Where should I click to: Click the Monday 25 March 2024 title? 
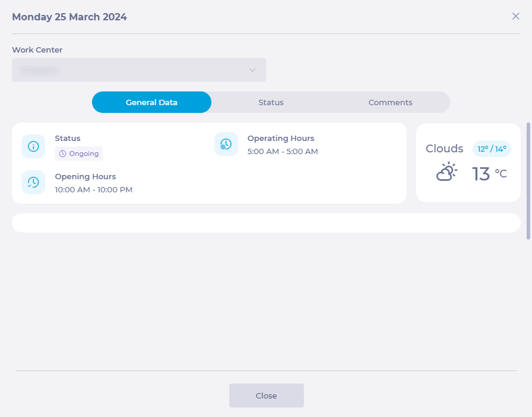[x=69, y=17]
